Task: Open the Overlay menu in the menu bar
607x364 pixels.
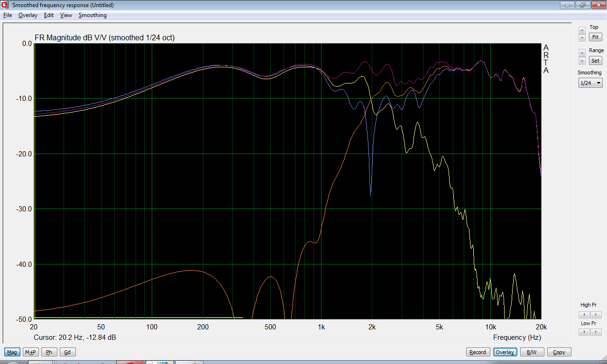Action: [x=28, y=15]
